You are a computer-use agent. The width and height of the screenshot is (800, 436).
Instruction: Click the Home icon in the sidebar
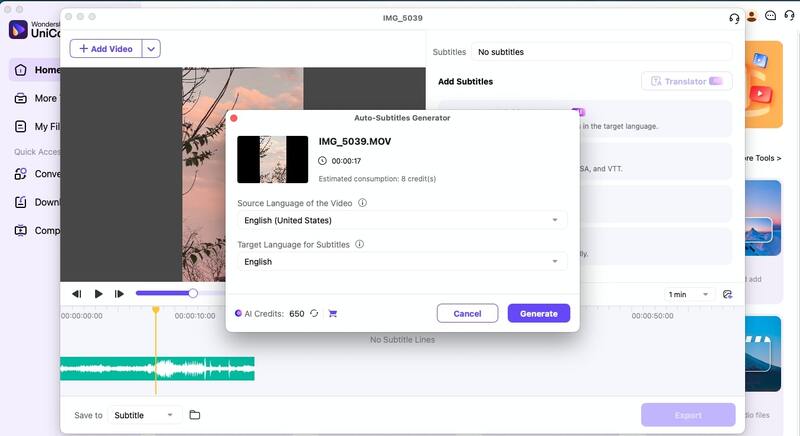[20, 70]
